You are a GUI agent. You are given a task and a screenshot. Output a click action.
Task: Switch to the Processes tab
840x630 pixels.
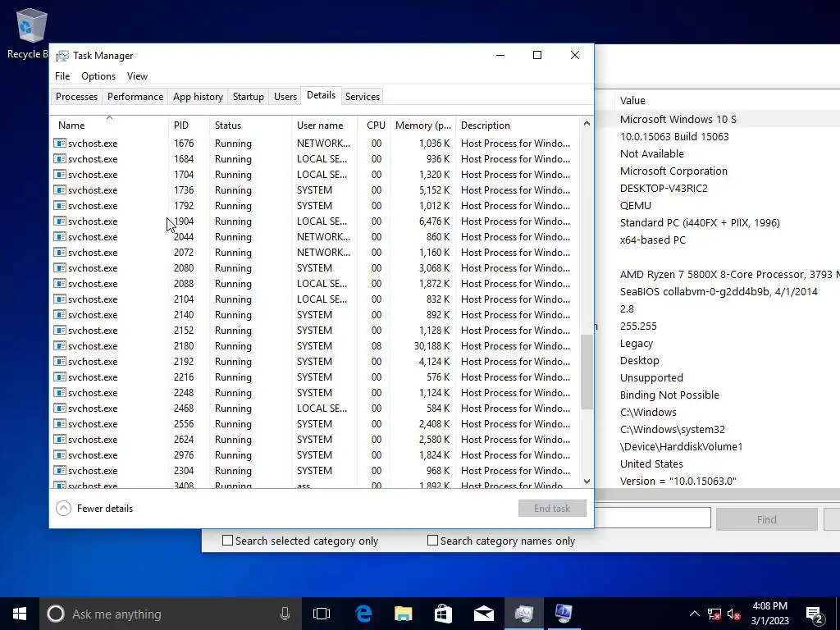point(76,97)
